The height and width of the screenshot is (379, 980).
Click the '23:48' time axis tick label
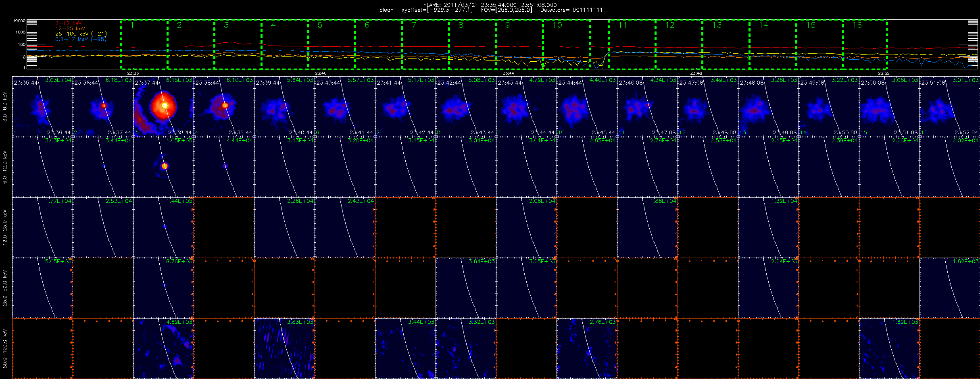(x=696, y=73)
